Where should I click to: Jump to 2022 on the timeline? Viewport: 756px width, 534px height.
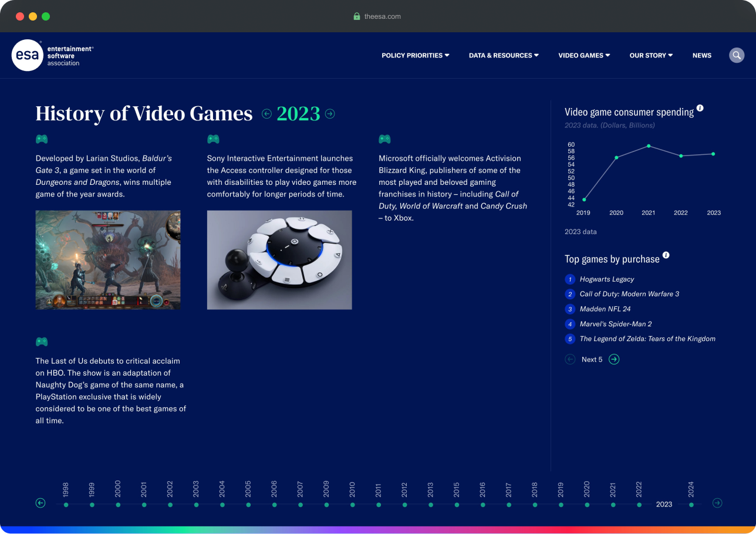click(639, 495)
